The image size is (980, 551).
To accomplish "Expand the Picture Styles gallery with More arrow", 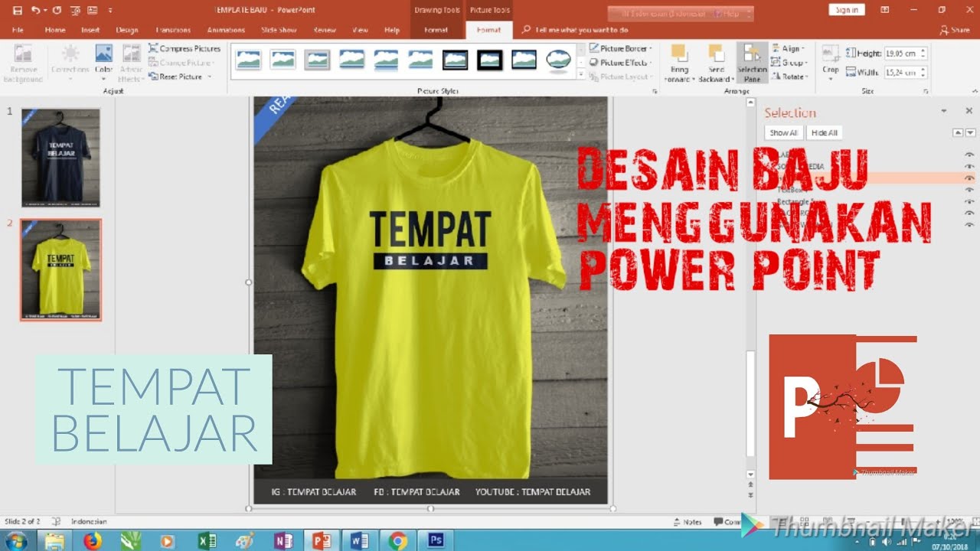I will tap(581, 75).
